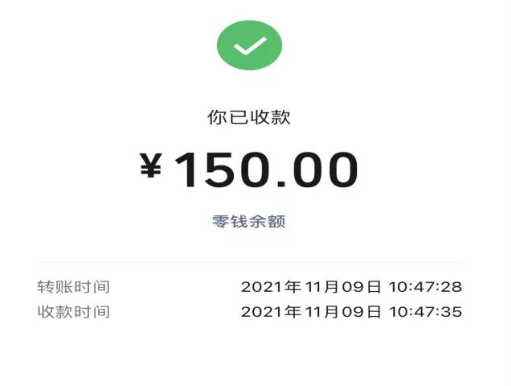Select receipt date 2021年11月09日 in 收款时间 row

click(x=311, y=312)
